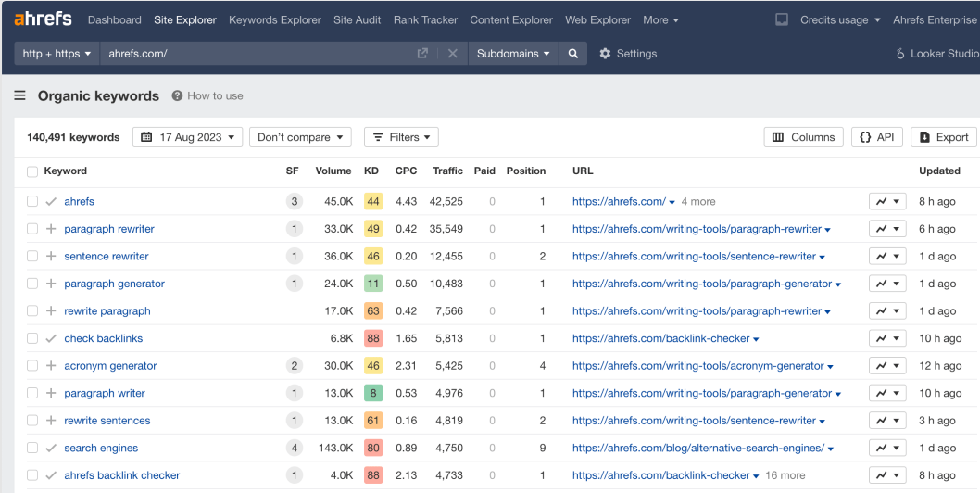980x493 pixels.
Task: Click into the ahrefs.com/ URL input field
Action: click(257, 53)
